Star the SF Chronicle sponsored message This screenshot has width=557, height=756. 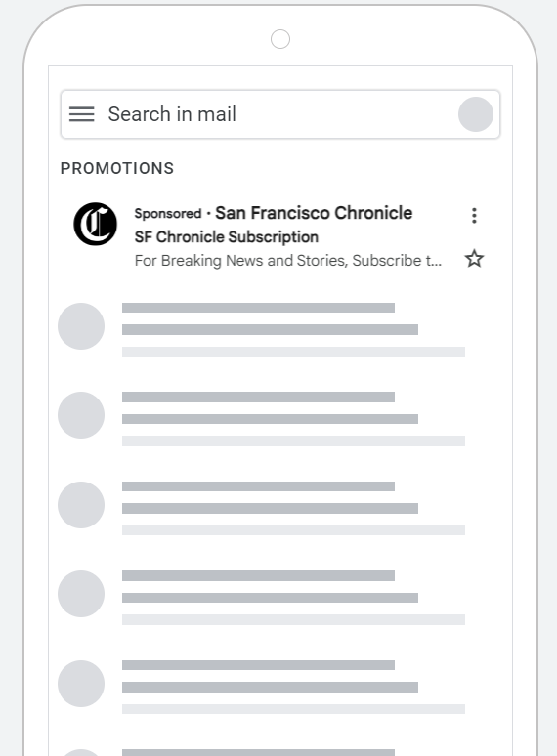click(474, 259)
